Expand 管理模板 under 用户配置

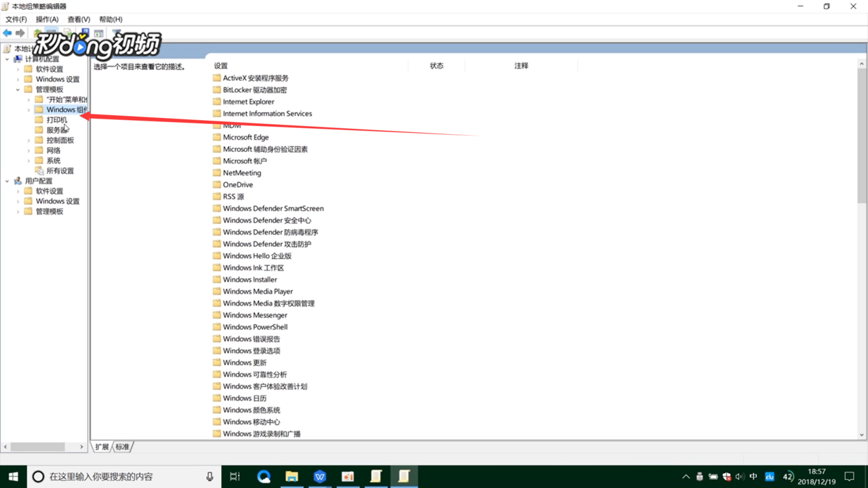[x=18, y=211]
